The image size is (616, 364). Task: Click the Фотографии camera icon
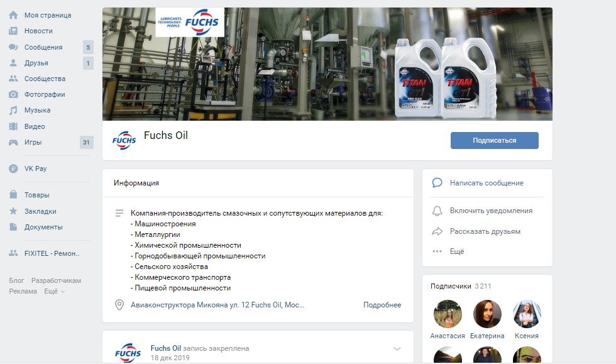pyautogui.click(x=13, y=94)
